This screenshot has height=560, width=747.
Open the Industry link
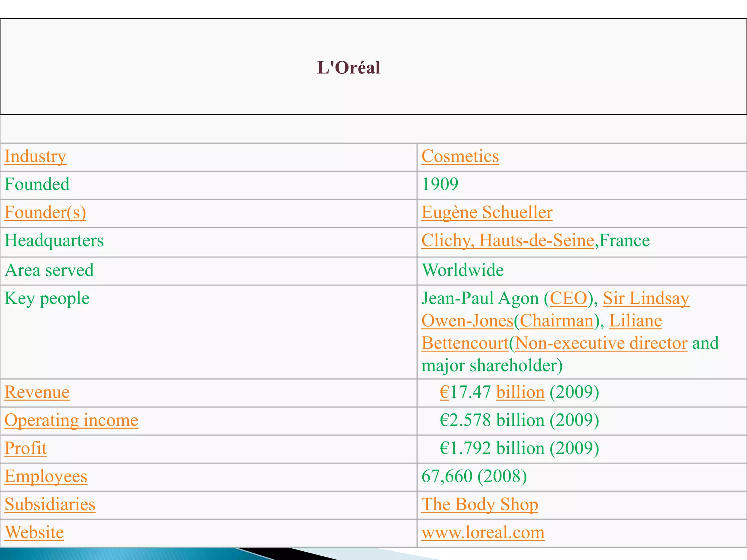coord(35,156)
